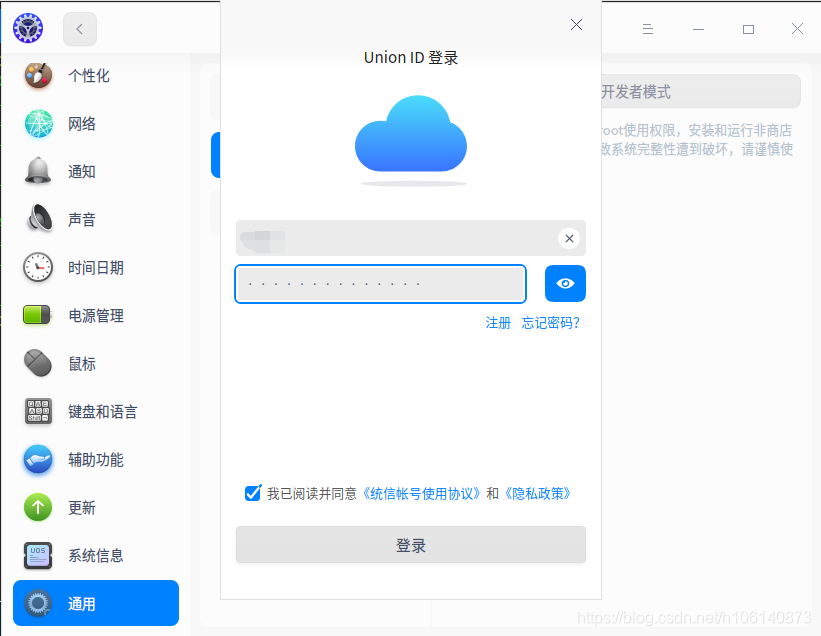This screenshot has height=636, width=821.
Task: Open the 电源管理 battery icon
Action: (x=37, y=315)
